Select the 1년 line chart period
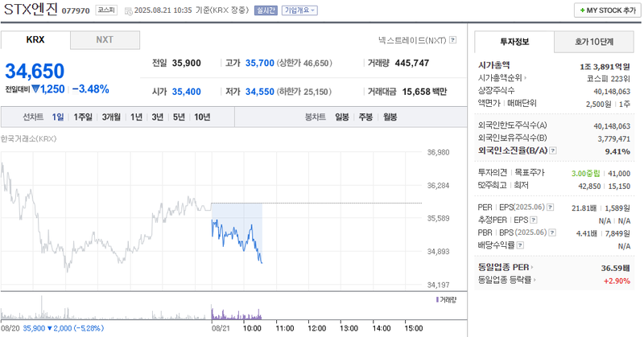The height and width of the screenshot is (337, 644). 136,117
